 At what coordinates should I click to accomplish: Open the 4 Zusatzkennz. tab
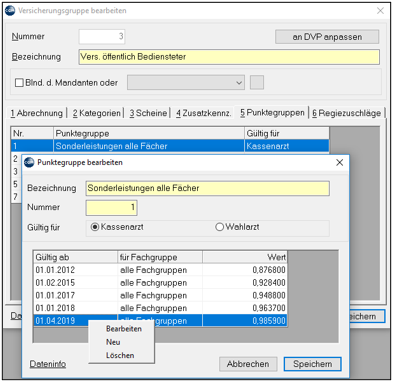click(x=203, y=113)
